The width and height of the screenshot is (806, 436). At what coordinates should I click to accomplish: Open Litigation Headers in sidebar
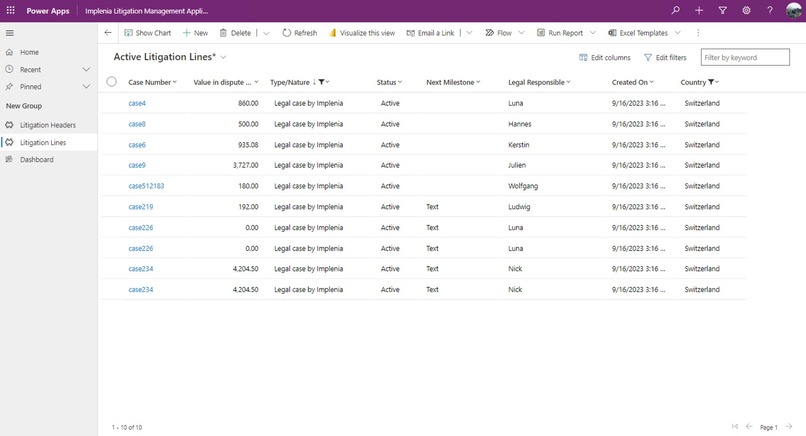(x=48, y=125)
